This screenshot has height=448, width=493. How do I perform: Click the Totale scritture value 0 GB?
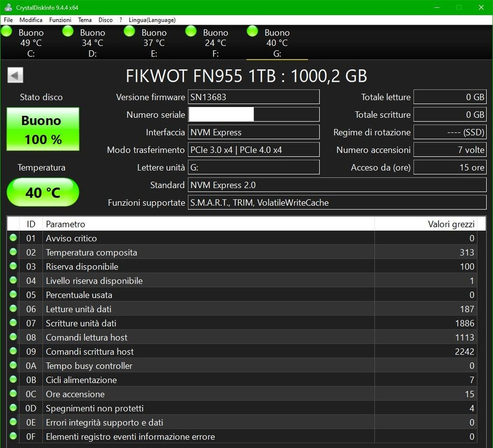point(450,114)
